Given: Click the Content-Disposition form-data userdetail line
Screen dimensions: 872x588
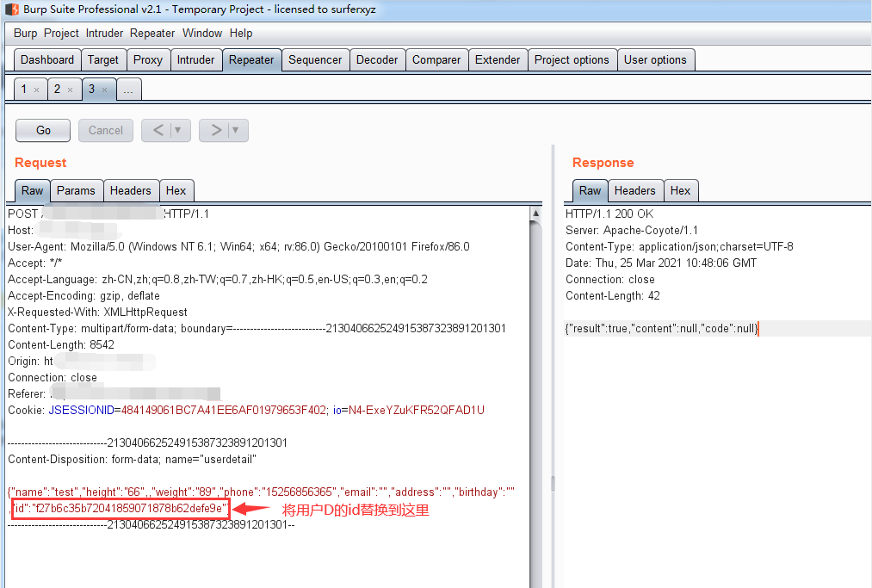Looking at the screenshot, I should pyautogui.click(x=132, y=460).
